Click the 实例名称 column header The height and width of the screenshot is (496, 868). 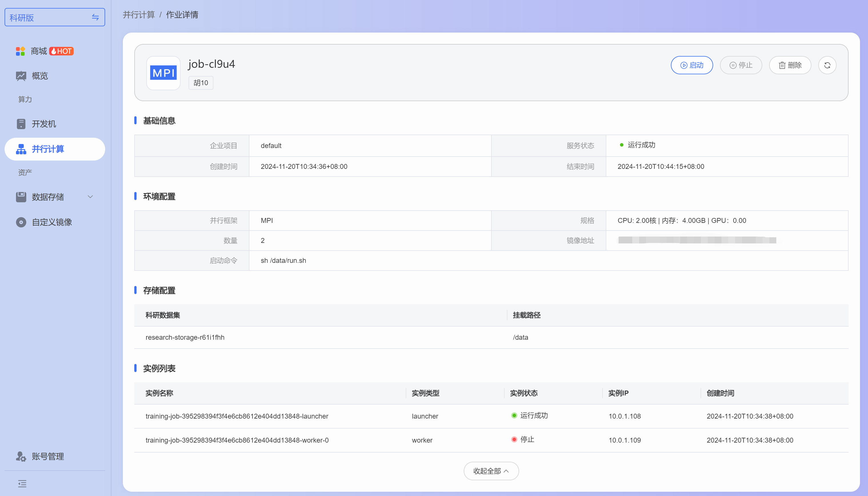(x=159, y=393)
